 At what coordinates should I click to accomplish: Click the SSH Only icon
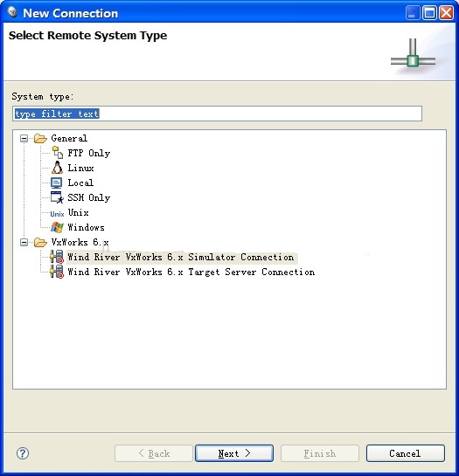(x=57, y=197)
